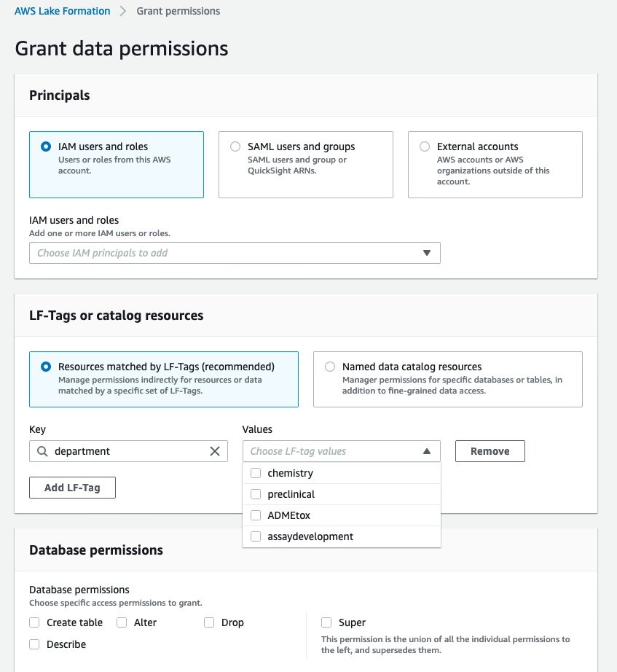Enable Describe database permission
617x672 pixels.
point(34,644)
